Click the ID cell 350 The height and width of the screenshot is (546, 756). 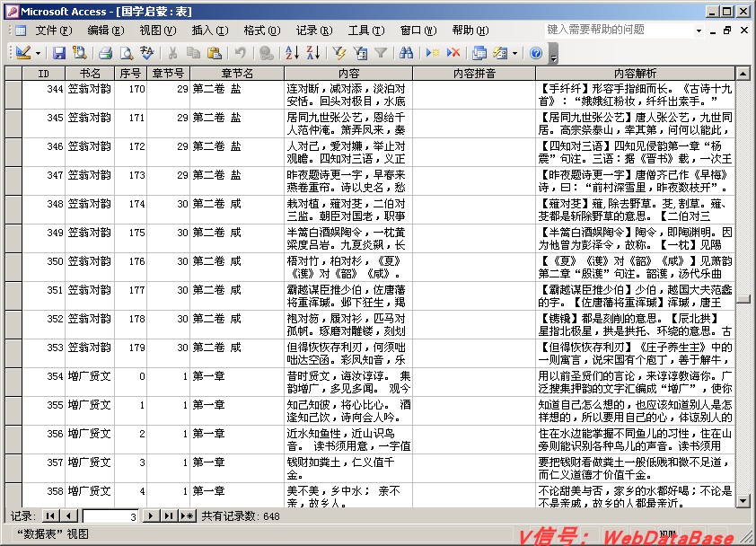43,268
